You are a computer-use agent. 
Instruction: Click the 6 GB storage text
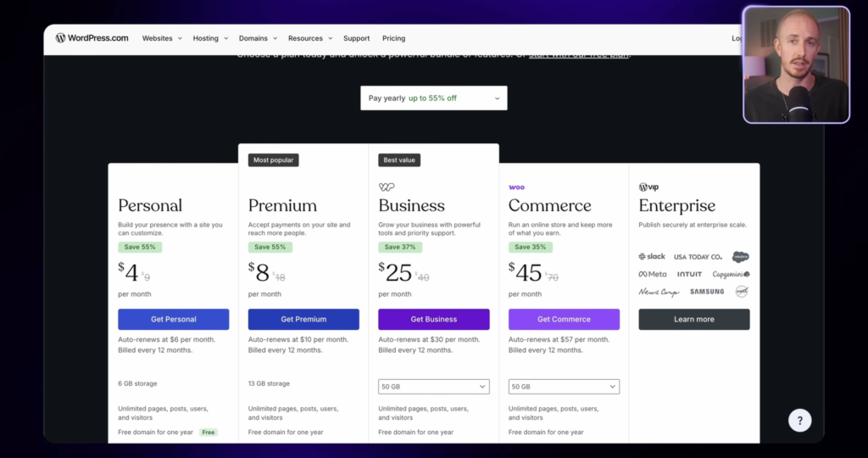tap(137, 383)
